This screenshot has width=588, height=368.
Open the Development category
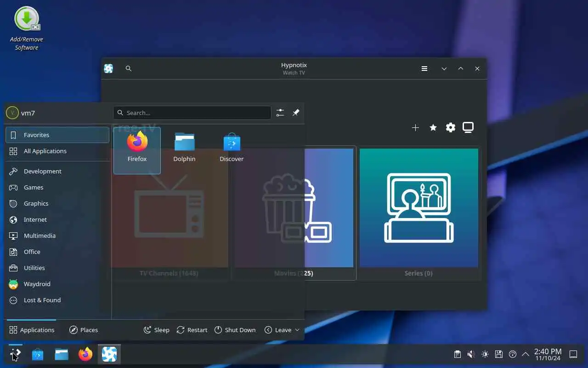tap(57, 171)
